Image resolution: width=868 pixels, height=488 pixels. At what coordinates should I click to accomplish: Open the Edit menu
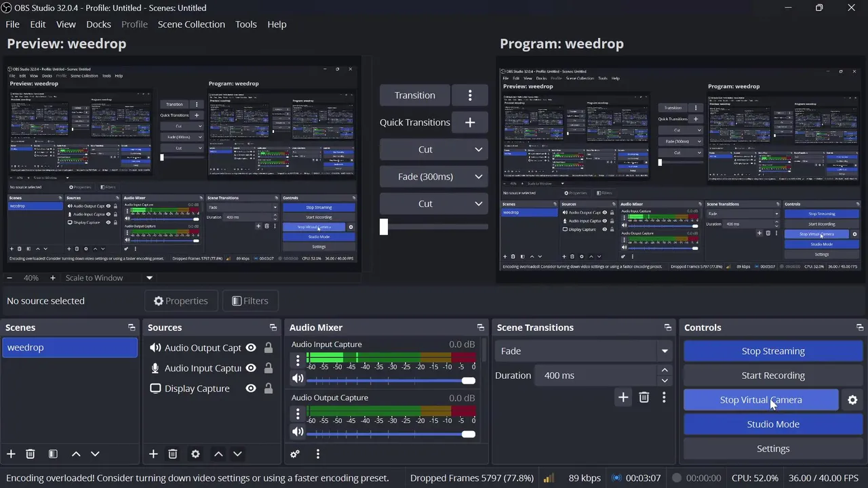point(37,24)
